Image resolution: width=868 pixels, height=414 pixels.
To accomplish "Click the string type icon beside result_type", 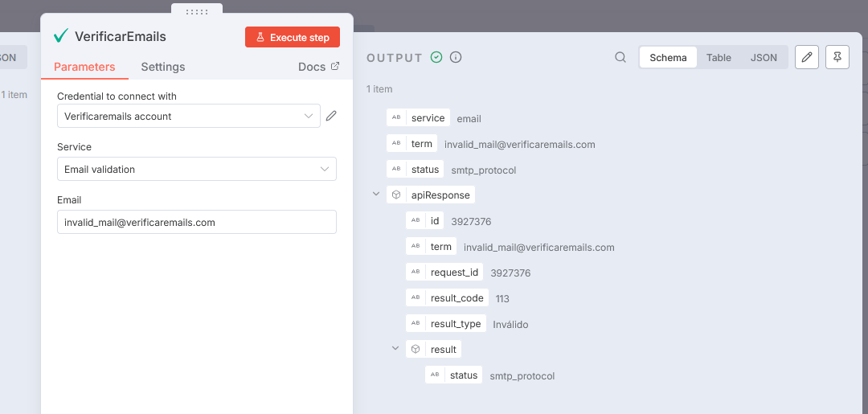I will point(416,324).
